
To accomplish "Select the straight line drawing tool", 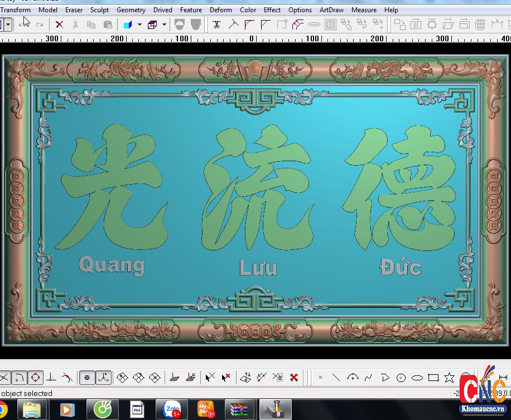I will 336,378.
